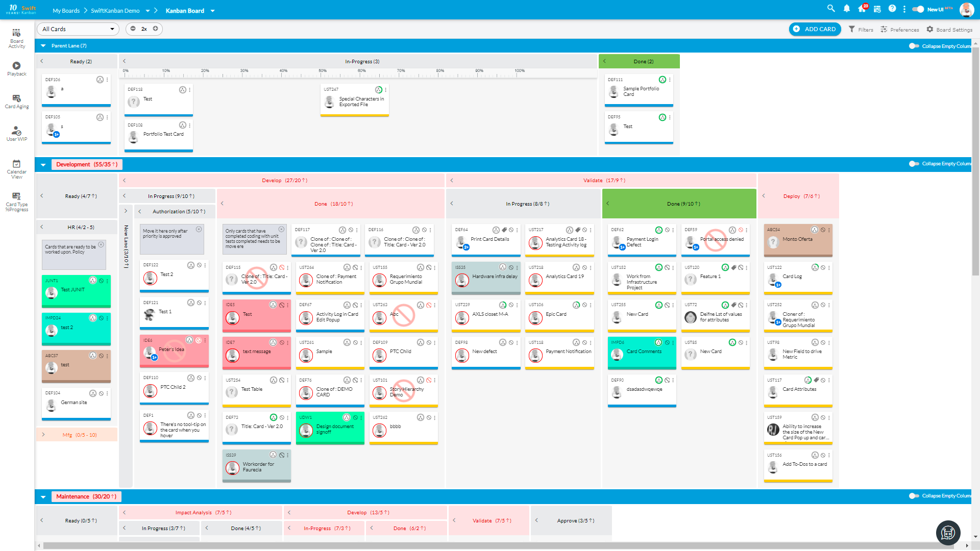Toggle Collapse Empty Columns for Maintenance lane

click(x=913, y=495)
